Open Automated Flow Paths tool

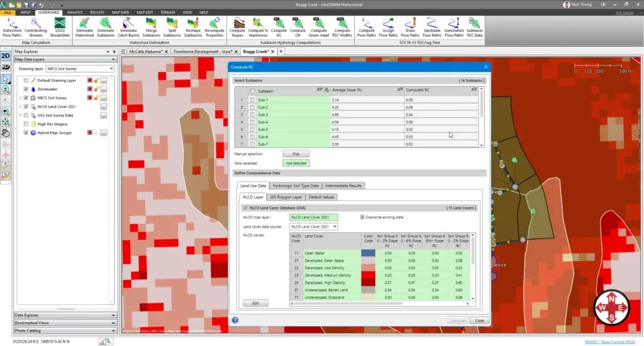pos(454,28)
